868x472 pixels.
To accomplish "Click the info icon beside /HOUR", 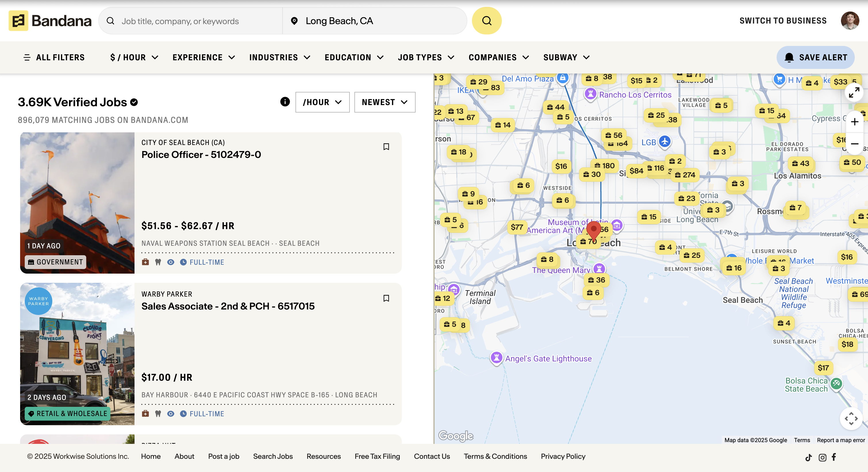I will (x=285, y=102).
